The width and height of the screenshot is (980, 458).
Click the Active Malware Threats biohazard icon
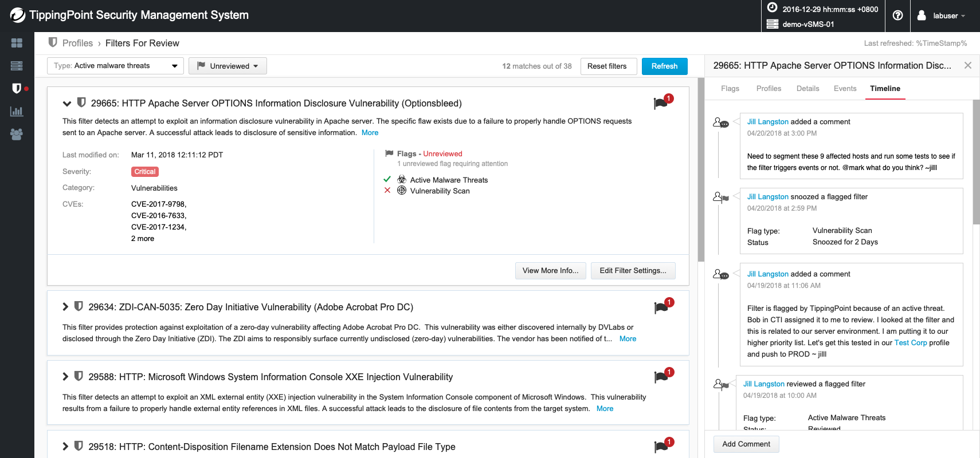(x=402, y=179)
